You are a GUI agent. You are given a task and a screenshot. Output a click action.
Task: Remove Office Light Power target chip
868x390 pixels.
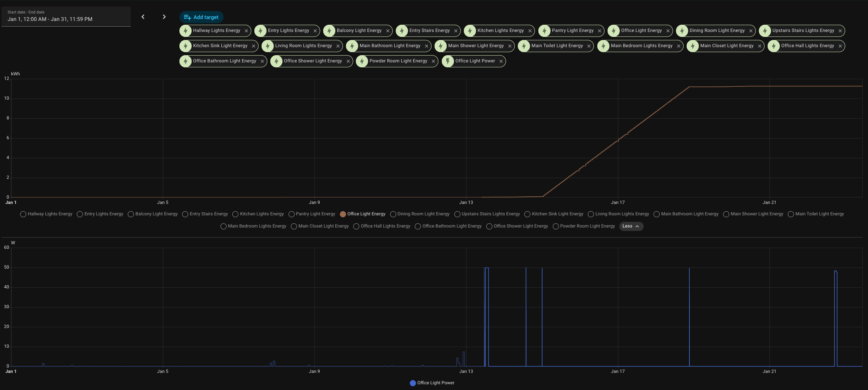point(501,61)
